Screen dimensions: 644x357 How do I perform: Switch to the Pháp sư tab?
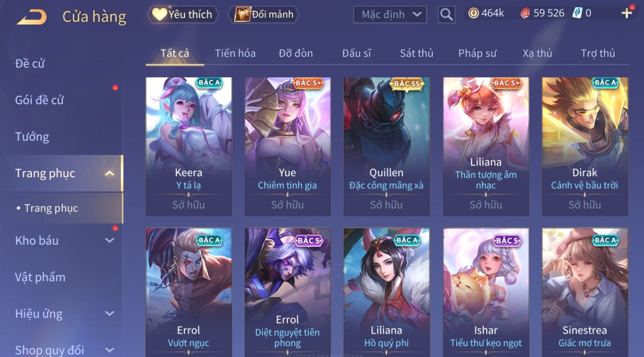click(477, 53)
